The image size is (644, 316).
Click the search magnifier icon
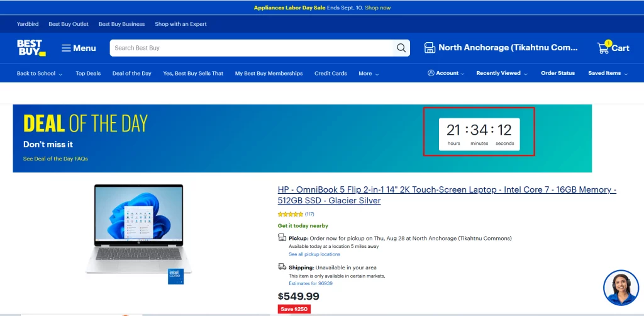pyautogui.click(x=401, y=48)
